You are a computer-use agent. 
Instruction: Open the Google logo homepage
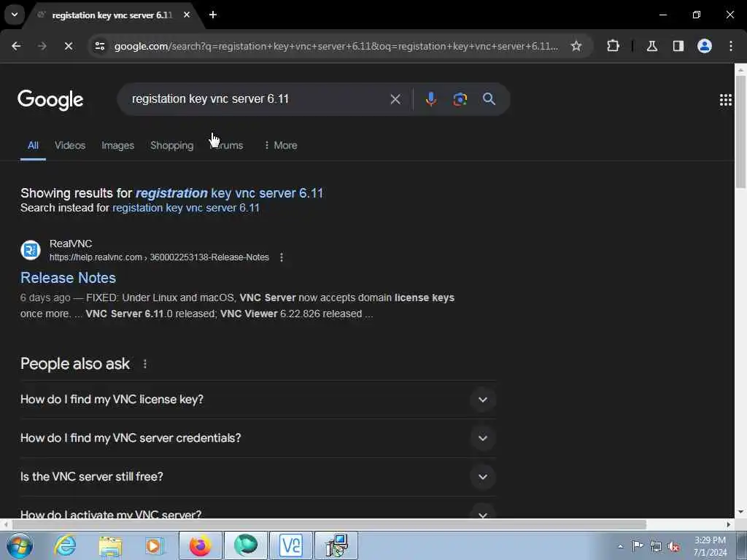pyautogui.click(x=50, y=99)
